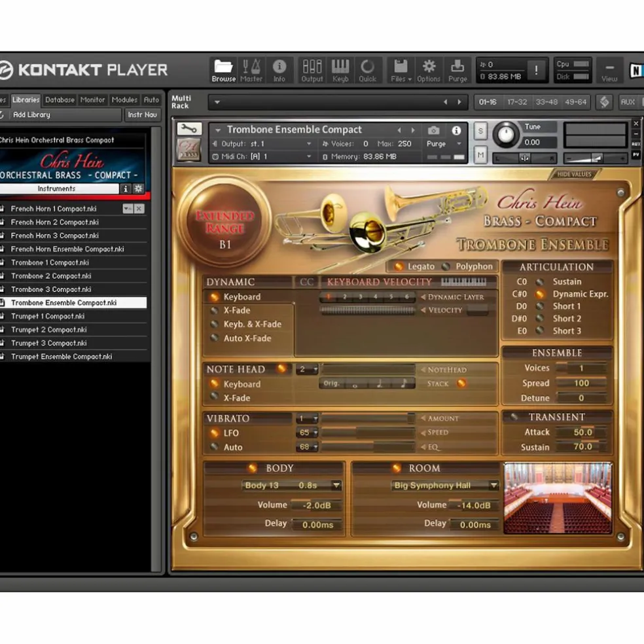Adjust the Tune knob

[x=506, y=135]
